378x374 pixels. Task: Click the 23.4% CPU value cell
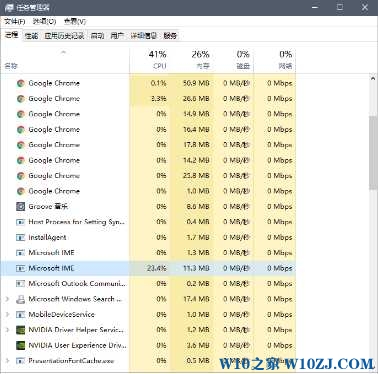click(150, 268)
